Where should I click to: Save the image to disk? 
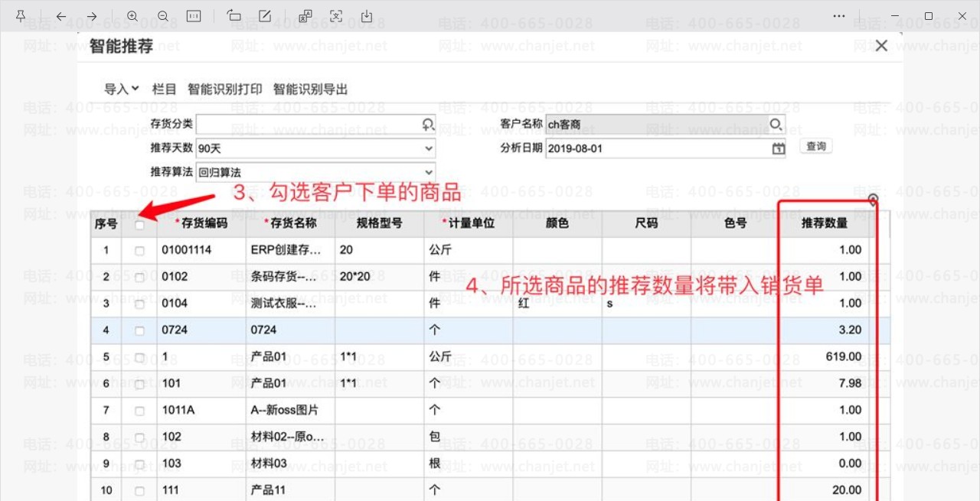point(367,16)
